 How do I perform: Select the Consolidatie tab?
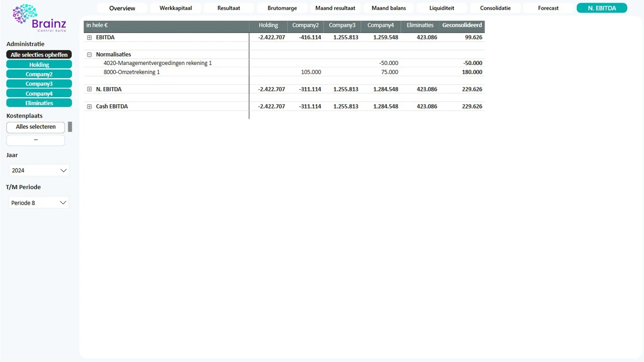(495, 8)
